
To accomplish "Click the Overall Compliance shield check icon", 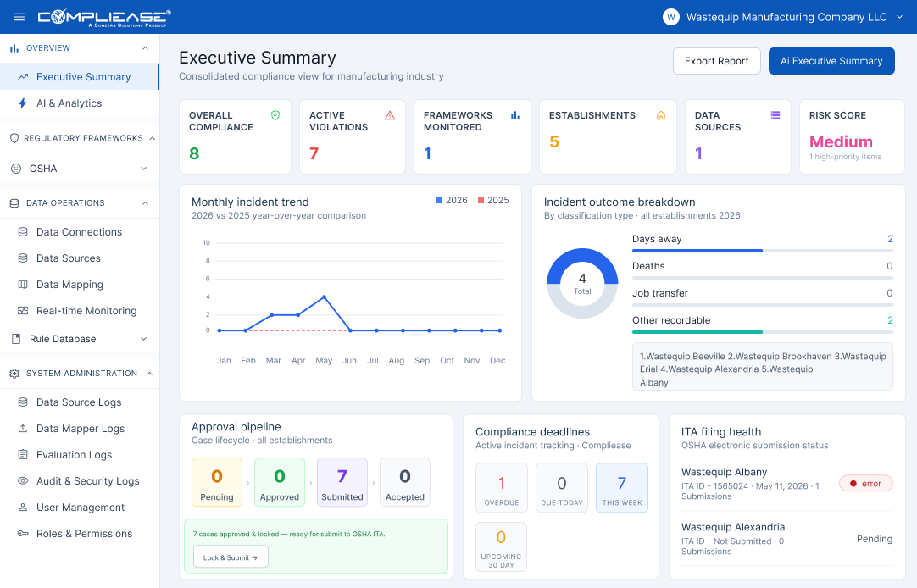I will (275, 115).
